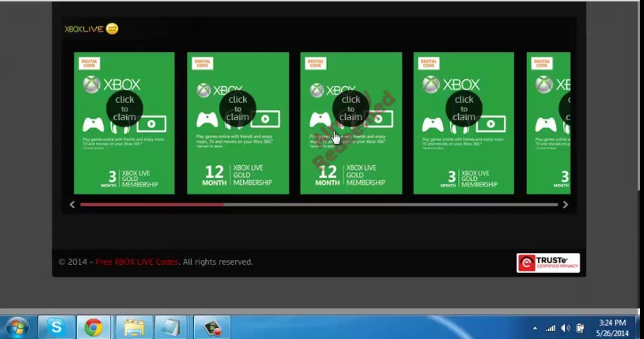
Task: Advance the carousel with its right arrow
Action: pyautogui.click(x=565, y=204)
